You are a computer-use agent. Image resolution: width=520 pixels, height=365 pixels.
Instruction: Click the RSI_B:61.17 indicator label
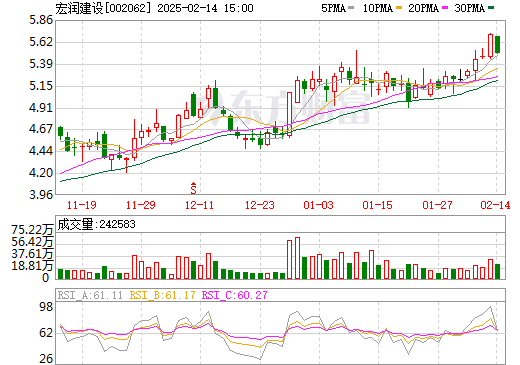pyautogui.click(x=162, y=295)
